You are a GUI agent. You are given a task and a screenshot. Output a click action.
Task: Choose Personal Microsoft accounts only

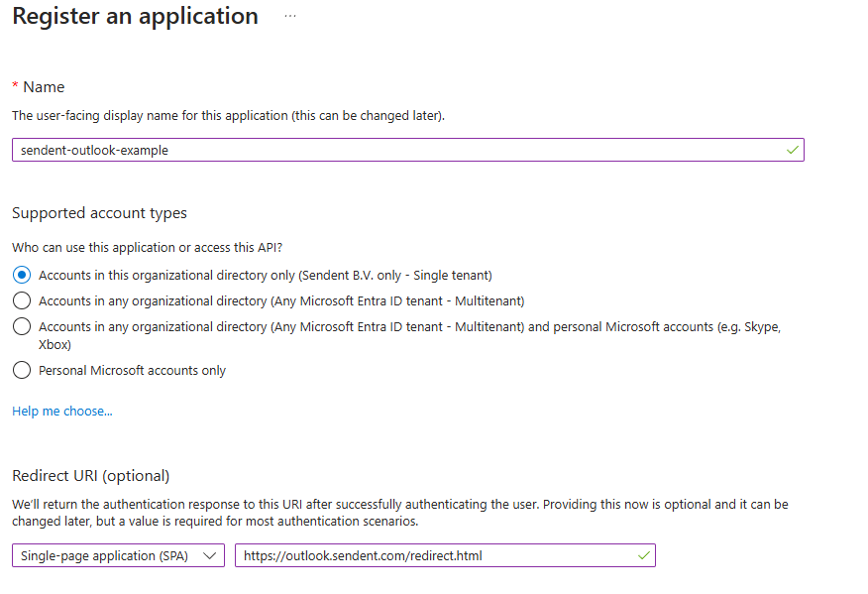pos(22,371)
